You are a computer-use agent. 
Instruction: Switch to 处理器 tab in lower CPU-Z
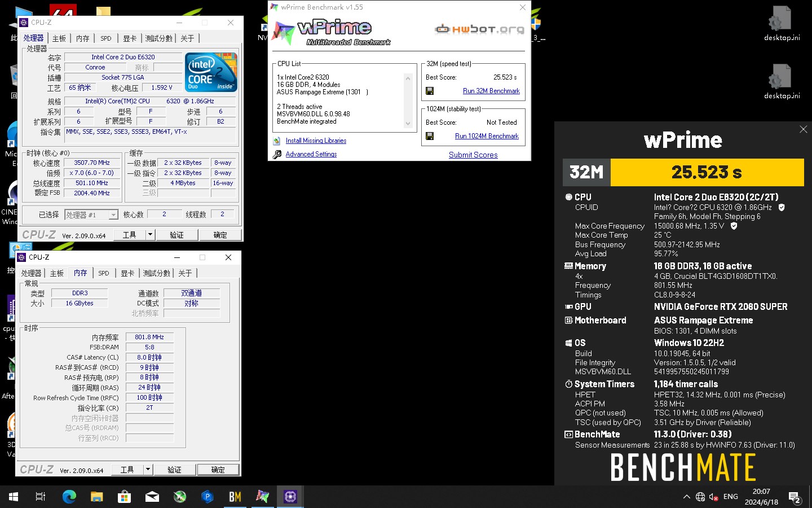pyautogui.click(x=32, y=273)
